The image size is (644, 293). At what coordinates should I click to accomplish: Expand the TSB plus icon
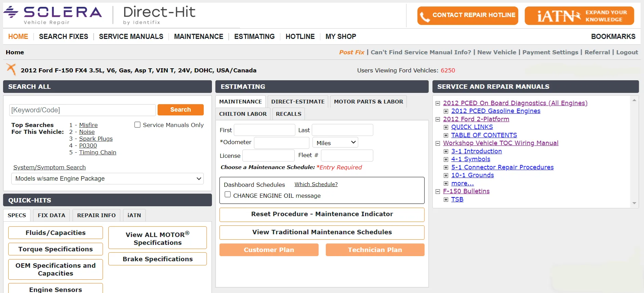click(446, 199)
